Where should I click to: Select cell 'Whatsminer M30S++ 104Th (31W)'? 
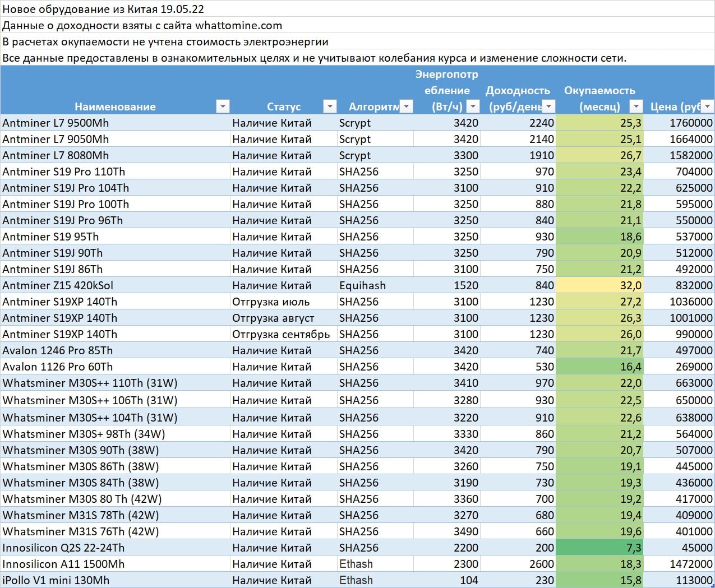click(x=115, y=418)
